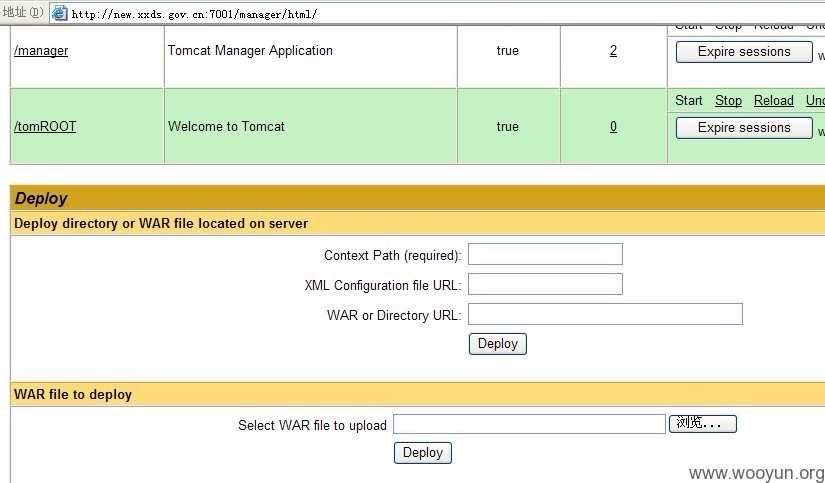Click Deploy under WAR file upload

pyautogui.click(x=422, y=452)
